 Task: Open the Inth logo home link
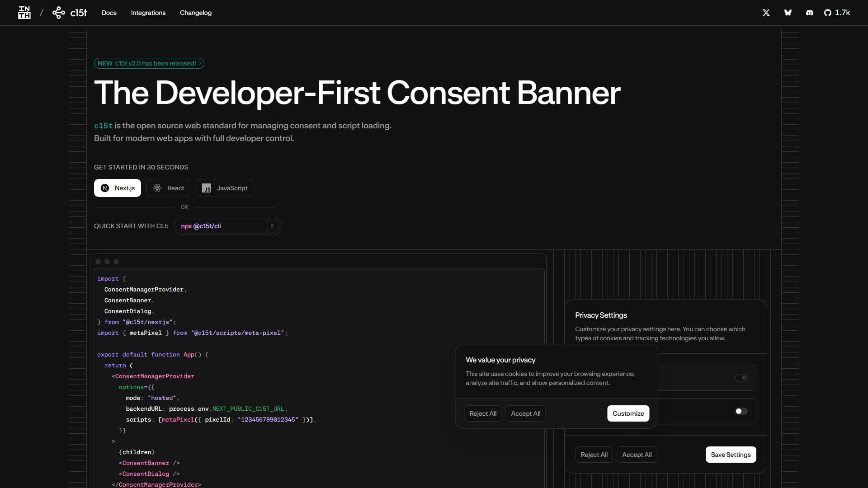pyautogui.click(x=24, y=13)
